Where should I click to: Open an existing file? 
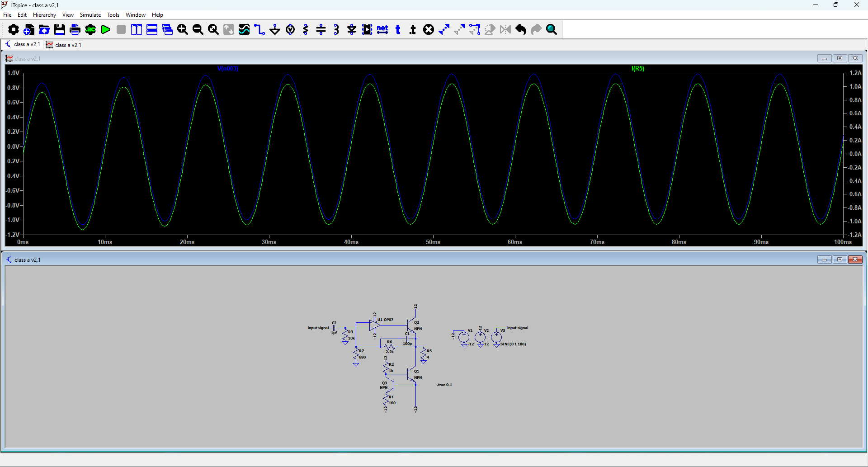pos(44,30)
